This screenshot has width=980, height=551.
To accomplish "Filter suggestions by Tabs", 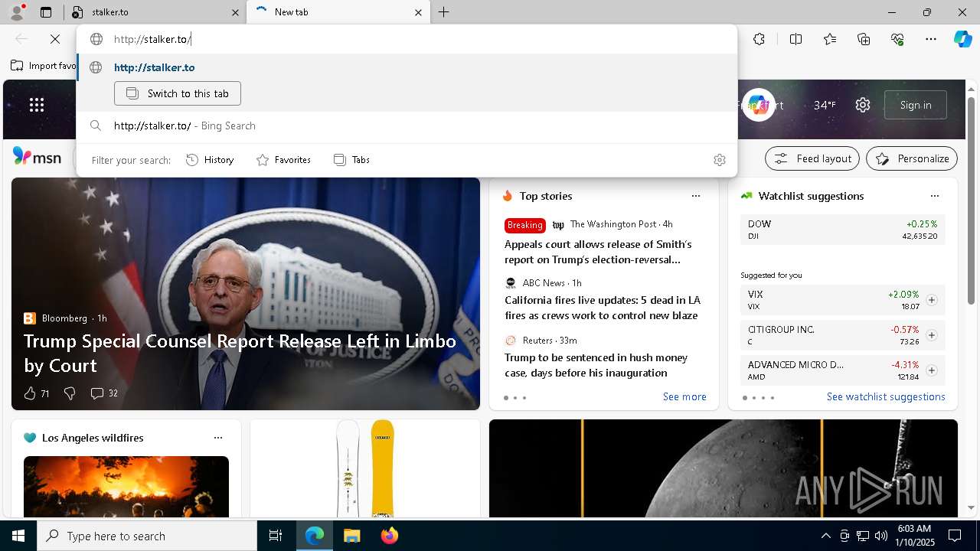I will pyautogui.click(x=351, y=160).
